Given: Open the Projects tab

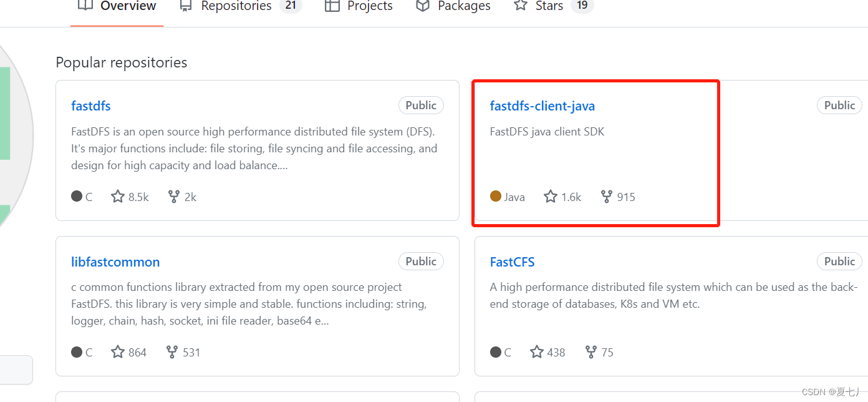Looking at the screenshot, I should pos(359,6).
